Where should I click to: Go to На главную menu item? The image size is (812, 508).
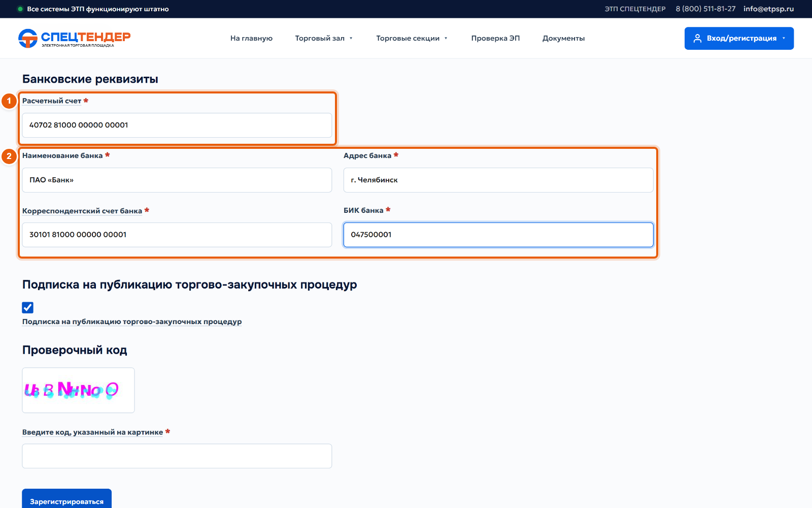click(x=251, y=38)
